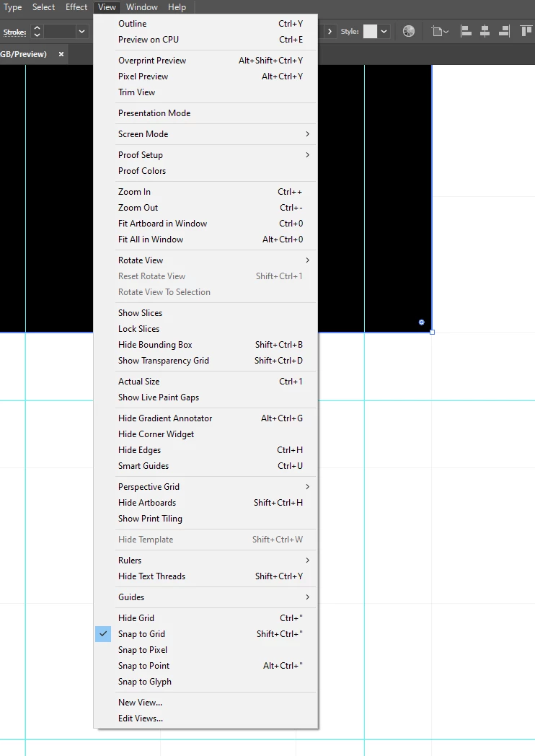Enter Presentation Mode
The height and width of the screenshot is (756, 535).
[205, 113]
